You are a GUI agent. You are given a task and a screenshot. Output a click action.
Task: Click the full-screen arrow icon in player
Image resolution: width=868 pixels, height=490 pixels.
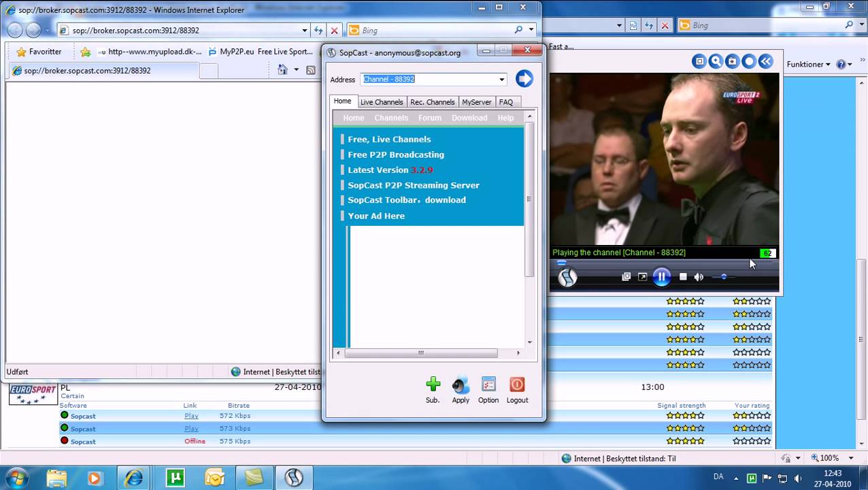pyautogui.click(x=642, y=277)
